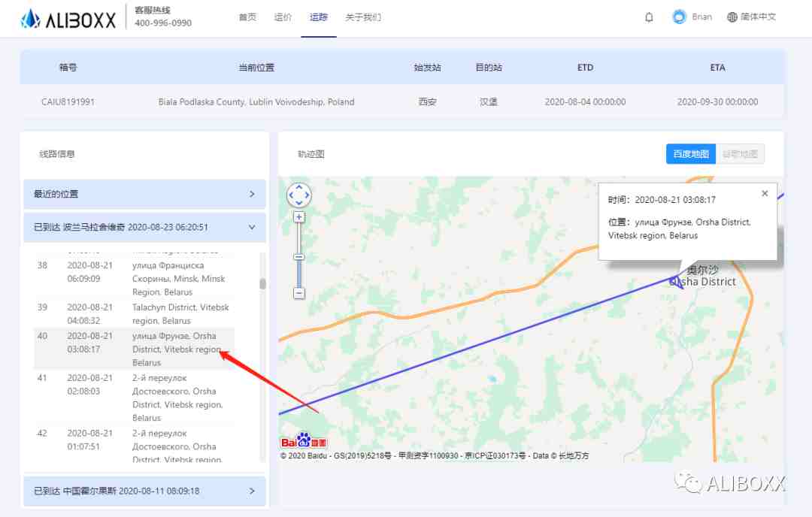This screenshot has height=517, width=812.
Task: Click the 目的站 column header
Action: click(489, 68)
